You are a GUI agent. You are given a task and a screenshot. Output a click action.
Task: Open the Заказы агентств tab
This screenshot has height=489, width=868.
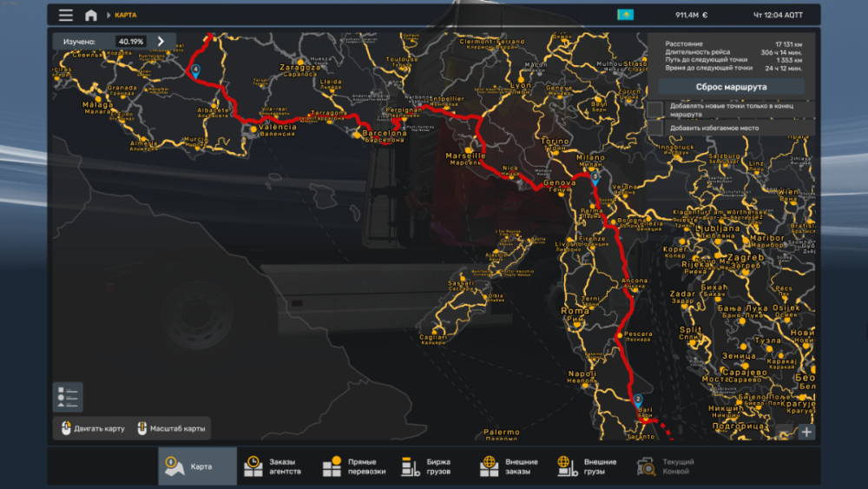(276, 466)
